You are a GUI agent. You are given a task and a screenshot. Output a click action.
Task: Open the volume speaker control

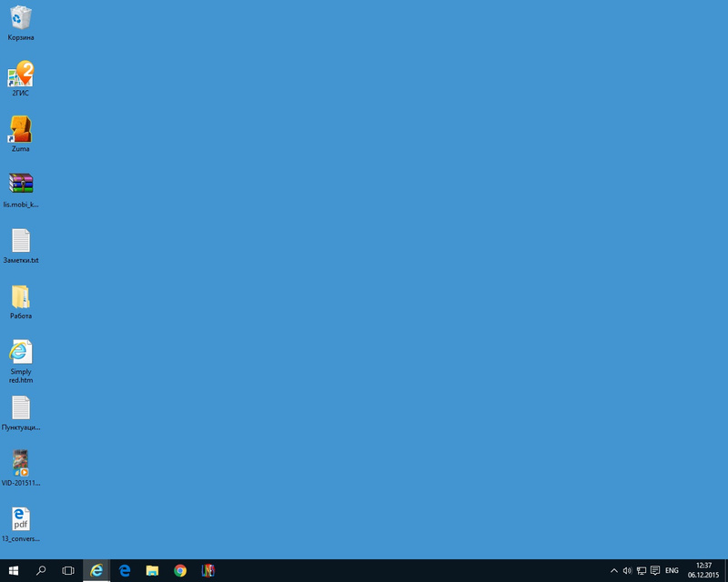click(627, 570)
